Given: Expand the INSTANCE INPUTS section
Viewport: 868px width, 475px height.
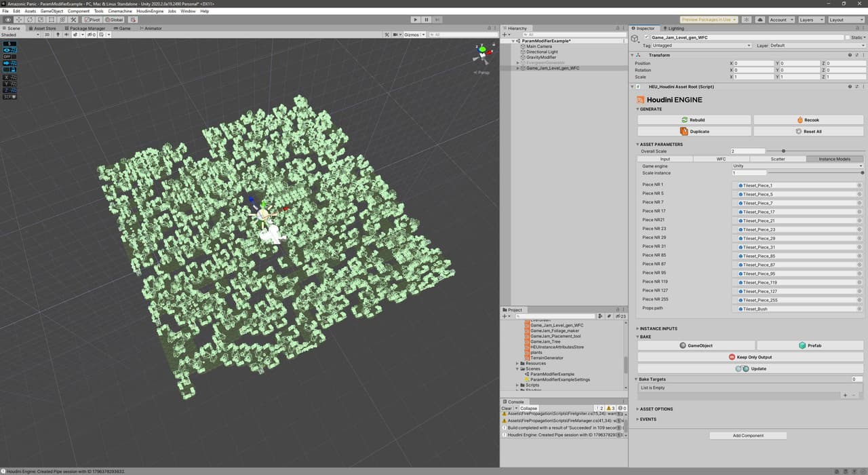Looking at the screenshot, I should (x=658, y=328).
